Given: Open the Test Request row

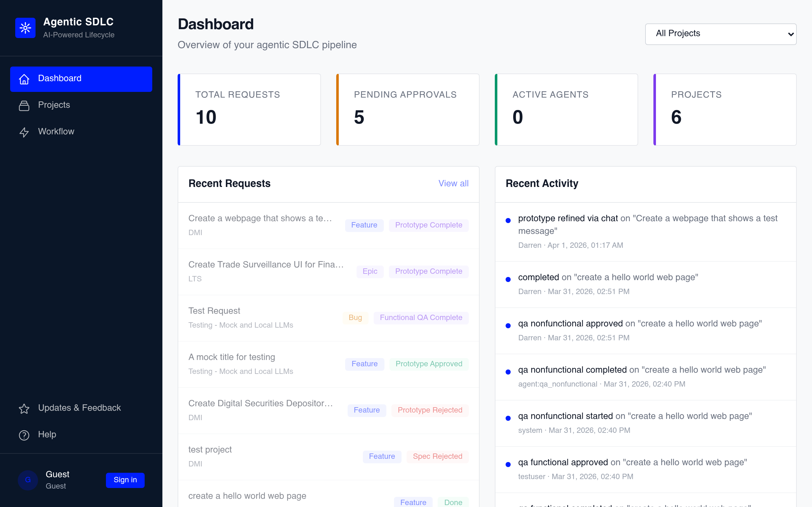Looking at the screenshot, I should tap(214, 311).
